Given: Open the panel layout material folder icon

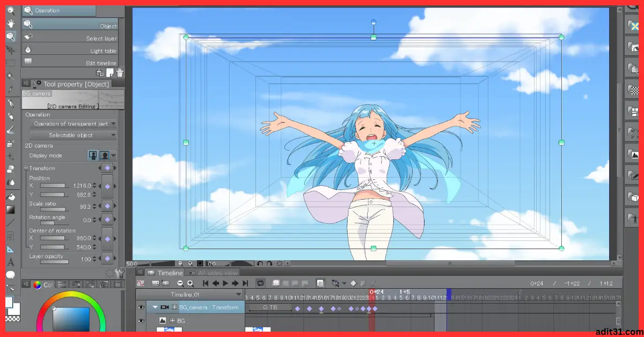Looking at the screenshot, I should [x=633, y=112].
